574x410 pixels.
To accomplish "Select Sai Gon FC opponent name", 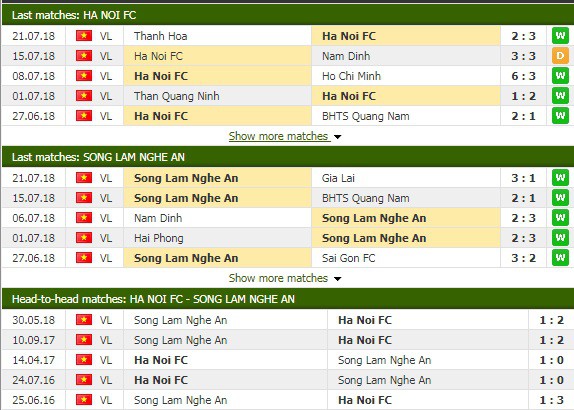I will (349, 258).
